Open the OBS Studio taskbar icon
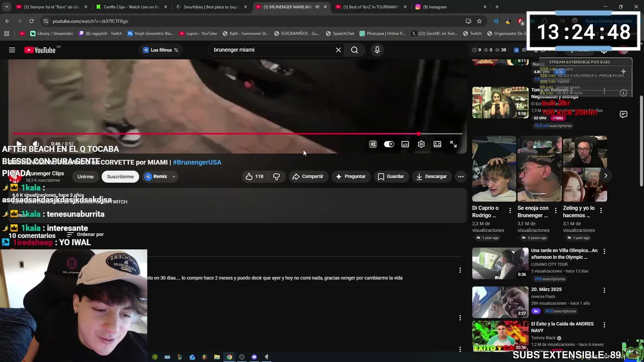Screen dimensions: 644x362 242,357
